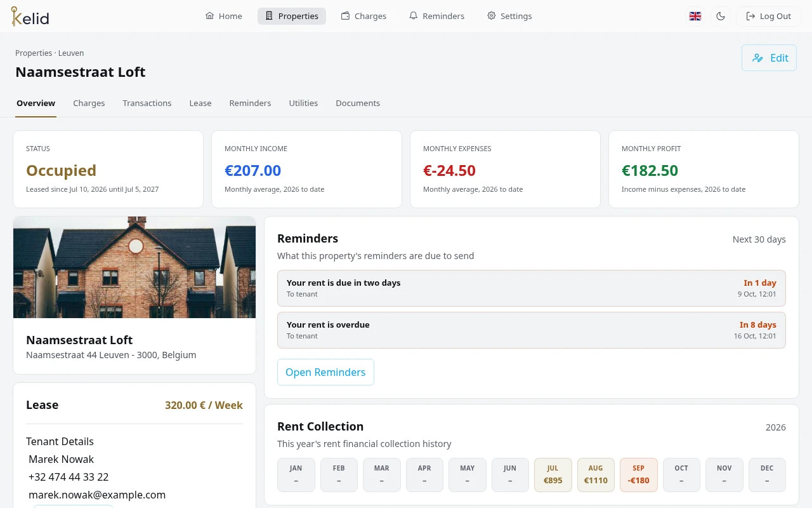Click the email marek.nowak@example.com
812x508 pixels.
coord(97,495)
